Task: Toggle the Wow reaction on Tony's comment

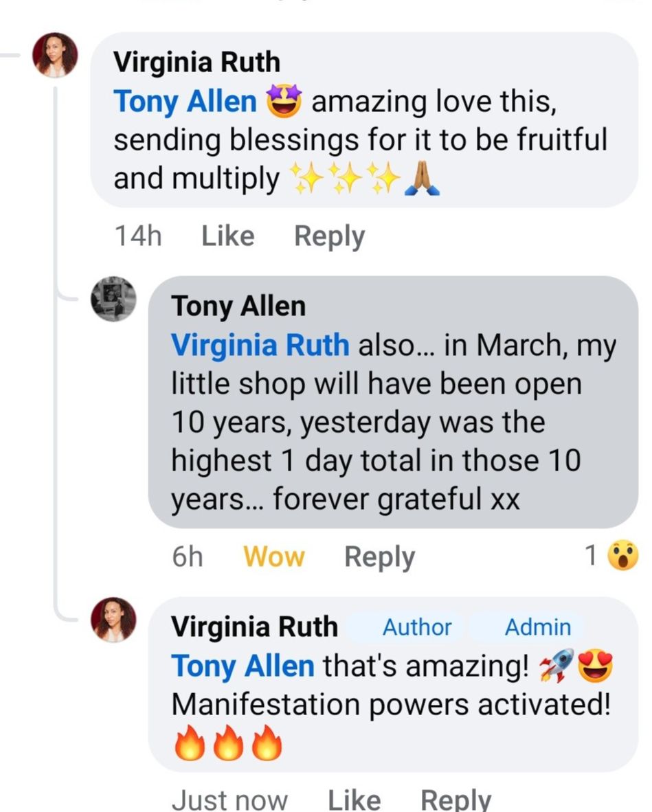Action: point(273,556)
